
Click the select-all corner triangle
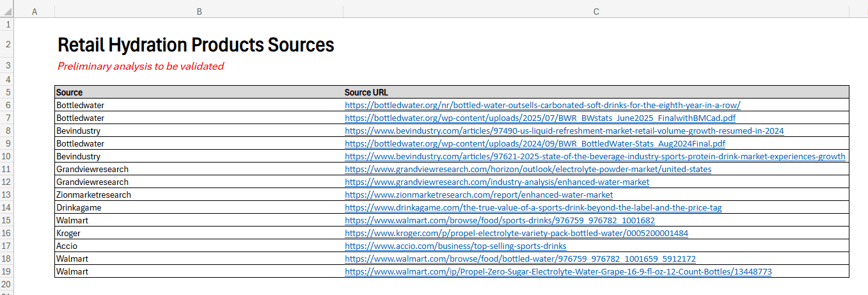click(6, 12)
